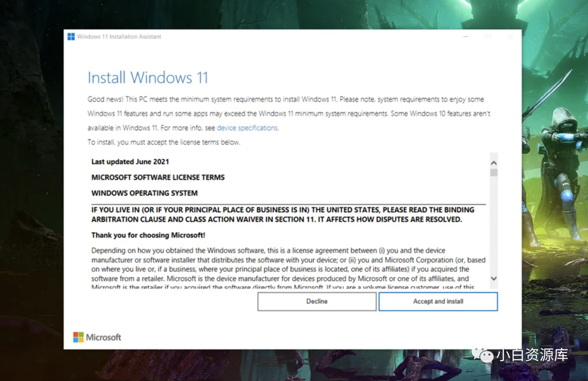This screenshot has width=588, height=381.
Task: Click the Windows logo icon in title bar
Action: 71,37
